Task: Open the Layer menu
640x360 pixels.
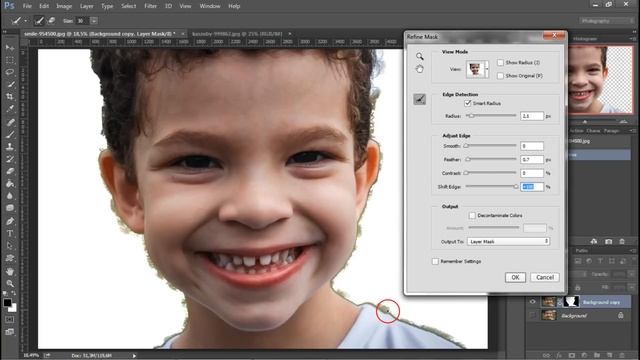Action: point(86,6)
